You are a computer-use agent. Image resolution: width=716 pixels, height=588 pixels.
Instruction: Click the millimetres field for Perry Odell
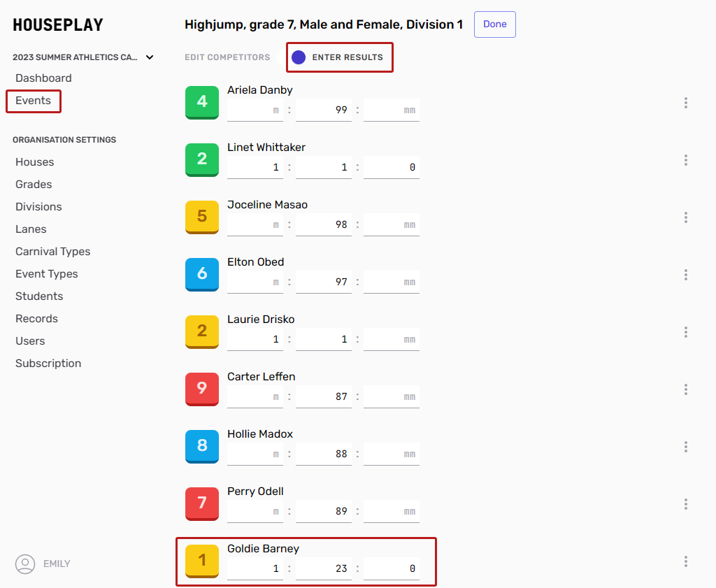[x=392, y=511]
